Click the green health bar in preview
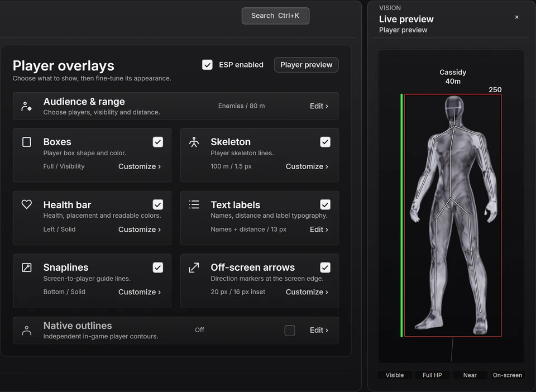 point(401,216)
